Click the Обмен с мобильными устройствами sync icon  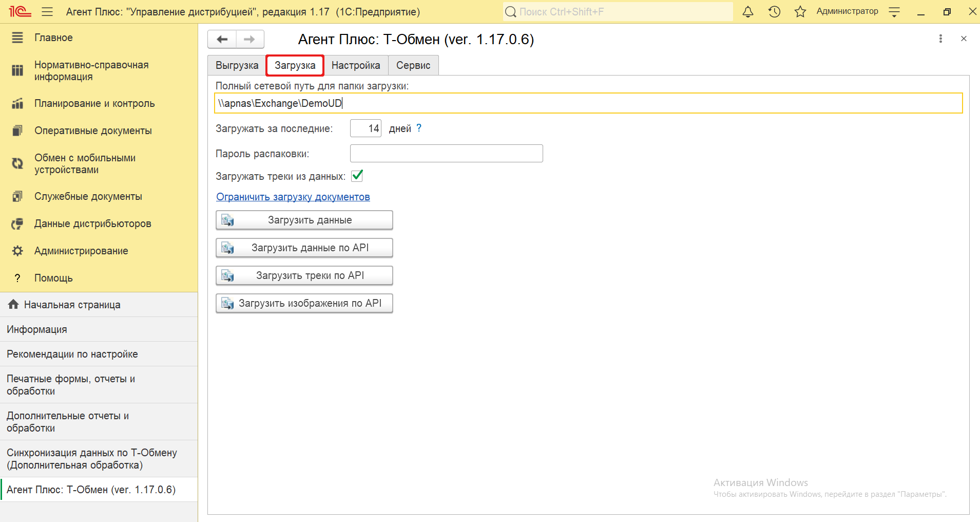pyautogui.click(x=17, y=163)
